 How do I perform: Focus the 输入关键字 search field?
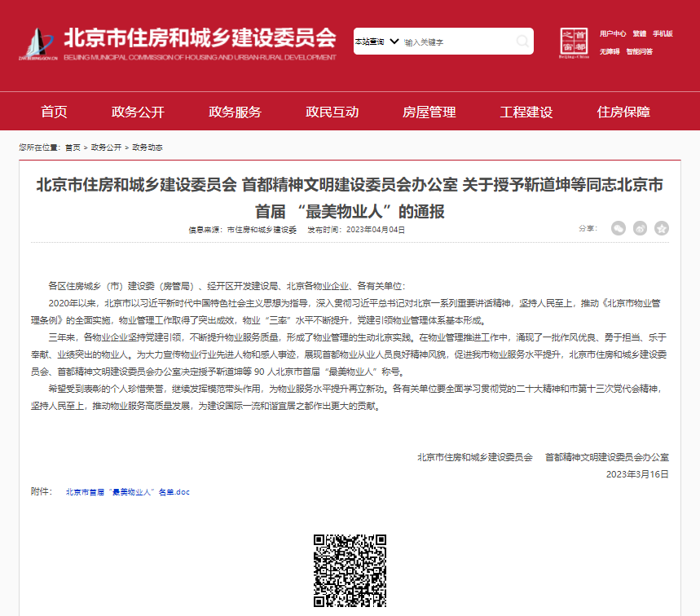click(458, 42)
